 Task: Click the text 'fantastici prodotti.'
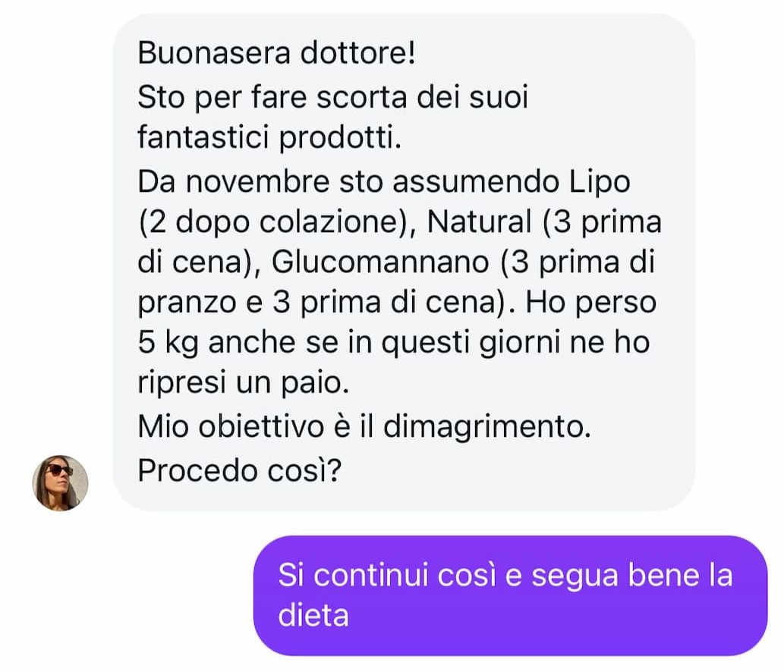[269, 137]
